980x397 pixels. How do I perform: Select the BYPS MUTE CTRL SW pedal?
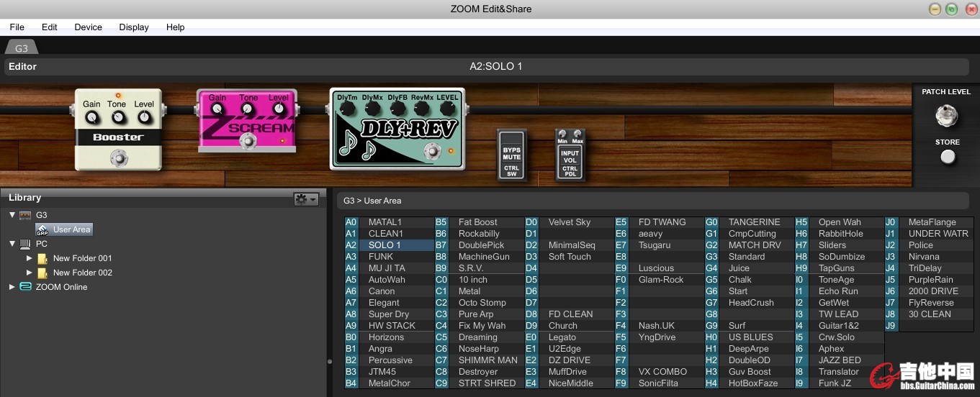[511, 154]
